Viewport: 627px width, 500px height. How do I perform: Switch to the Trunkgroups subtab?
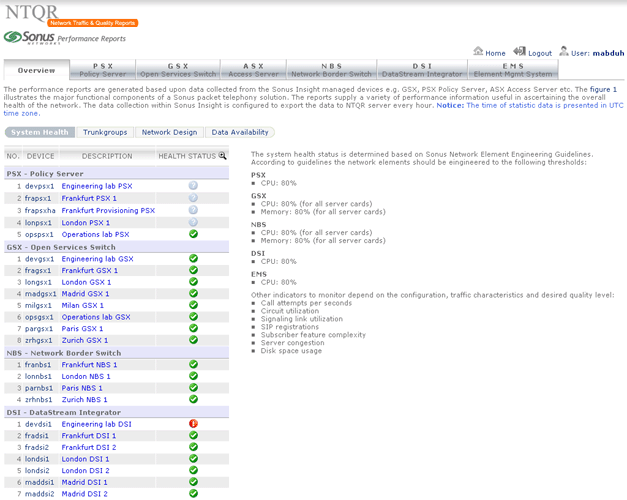105,132
